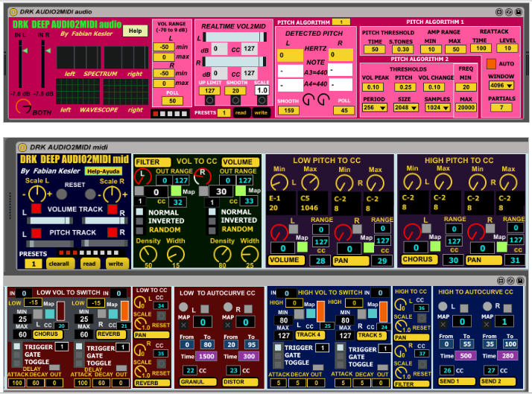
Task: Click the Help button
Action: (135, 31)
